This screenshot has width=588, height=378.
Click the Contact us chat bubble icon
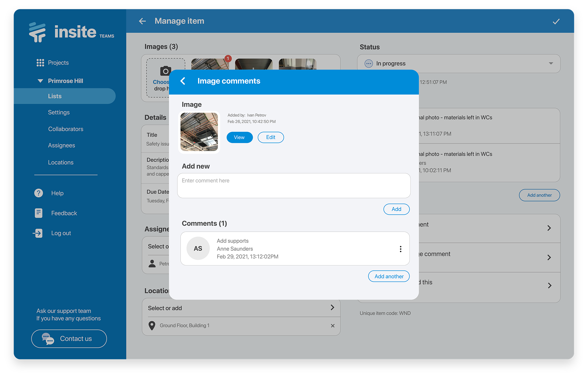(x=48, y=339)
